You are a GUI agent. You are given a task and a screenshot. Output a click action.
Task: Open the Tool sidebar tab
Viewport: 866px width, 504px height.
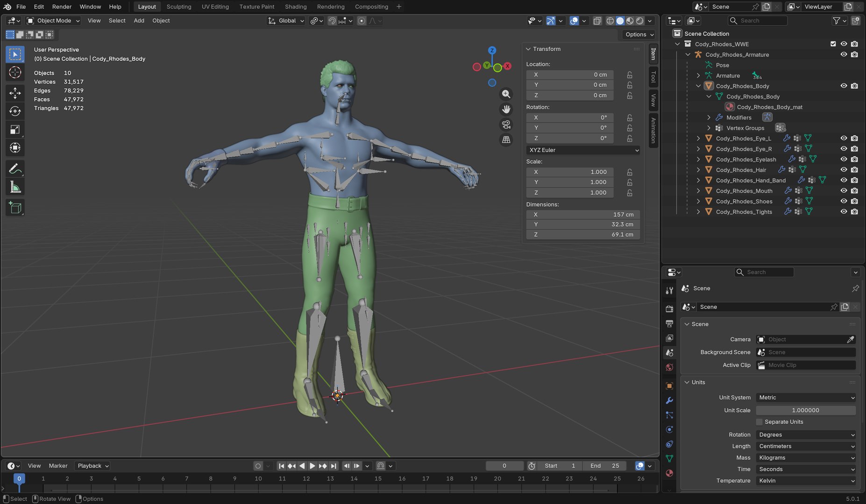point(653,77)
